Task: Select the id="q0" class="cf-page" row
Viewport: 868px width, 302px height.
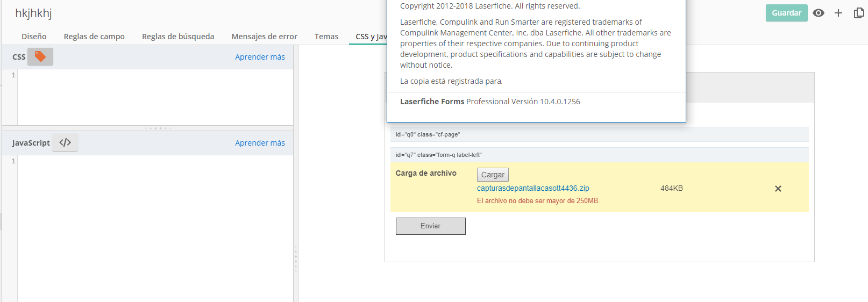Action: click(599, 134)
